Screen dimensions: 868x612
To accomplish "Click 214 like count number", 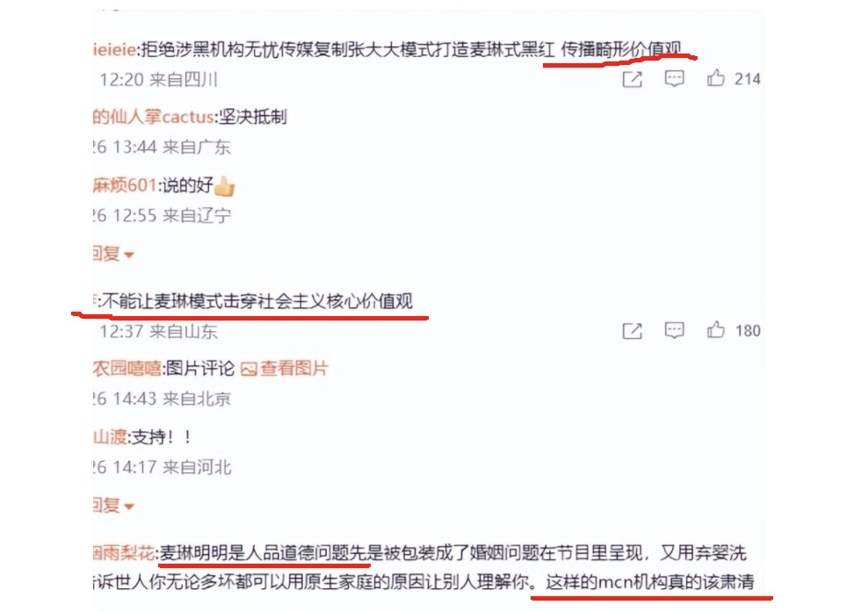I will (748, 79).
